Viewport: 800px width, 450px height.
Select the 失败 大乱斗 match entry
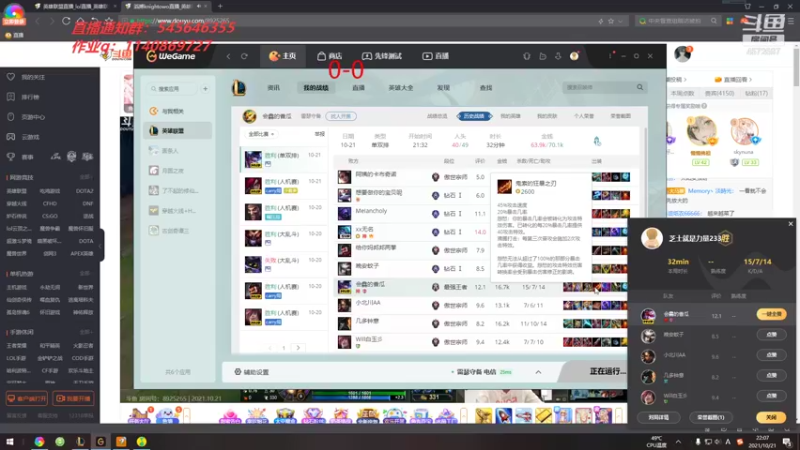(283, 264)
